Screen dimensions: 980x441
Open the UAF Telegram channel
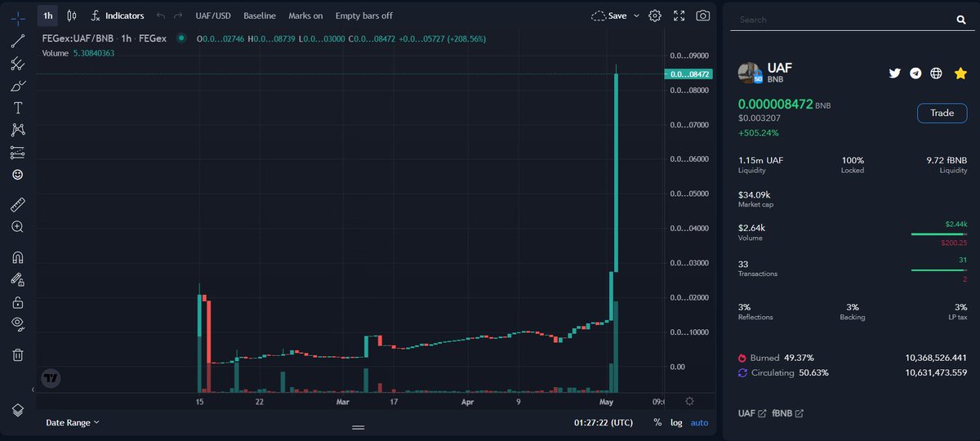click(915, 73)
